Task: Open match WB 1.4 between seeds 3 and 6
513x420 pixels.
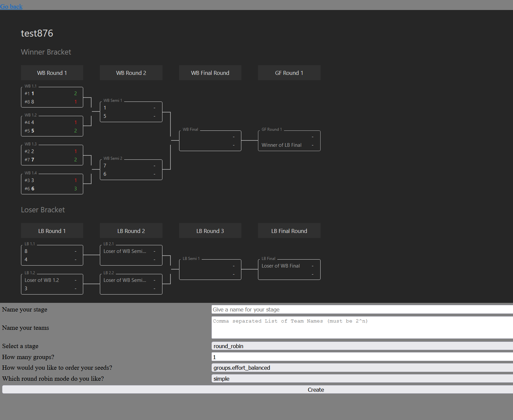Action: 52,184
